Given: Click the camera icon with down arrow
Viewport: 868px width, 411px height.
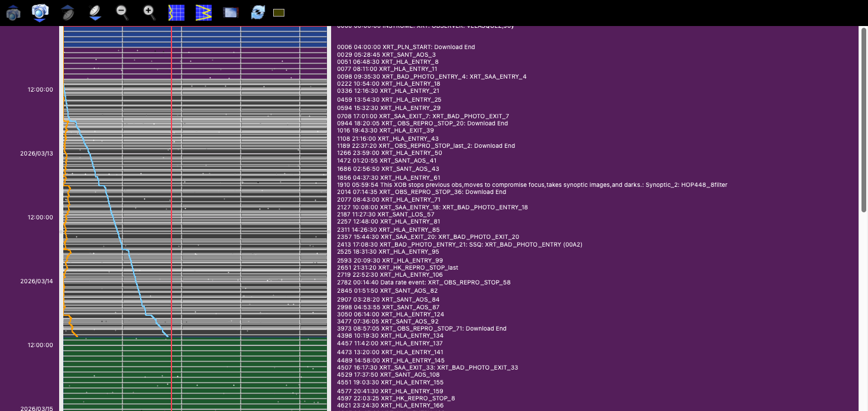Looking at the screenshot, I should (40, 12).
